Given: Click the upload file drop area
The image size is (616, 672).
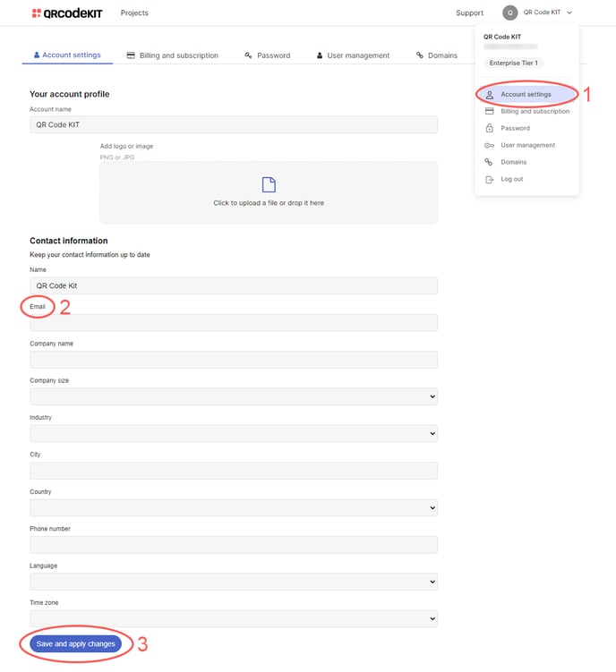Looking at the screenshot, I should (269, 192).
